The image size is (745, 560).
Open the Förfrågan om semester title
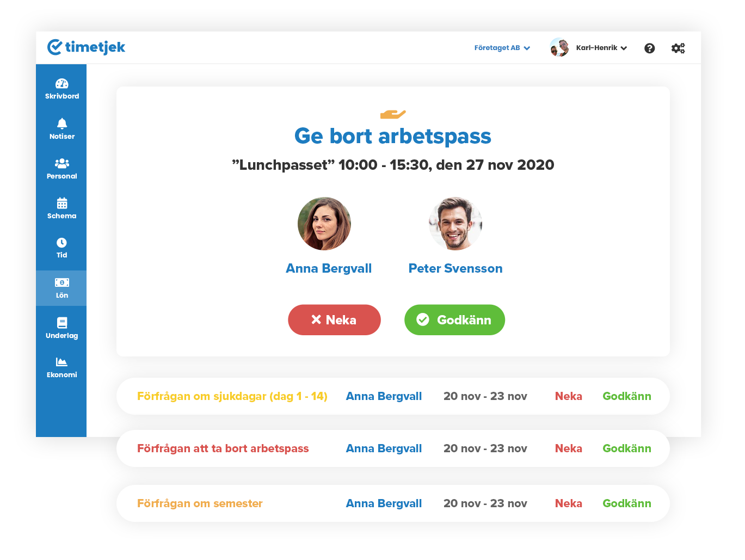click(200, 503)
